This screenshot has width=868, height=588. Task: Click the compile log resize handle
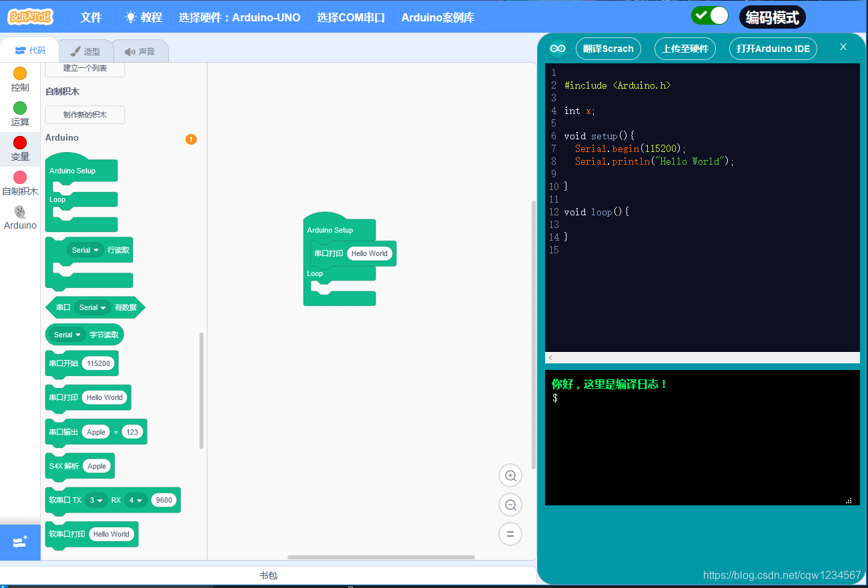click(x=849, y=500)
